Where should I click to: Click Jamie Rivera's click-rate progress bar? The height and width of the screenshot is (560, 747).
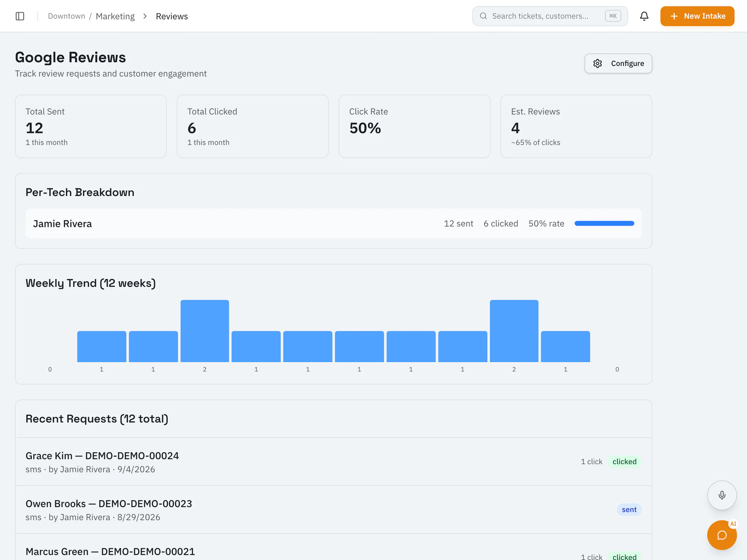tap(604, 223)
